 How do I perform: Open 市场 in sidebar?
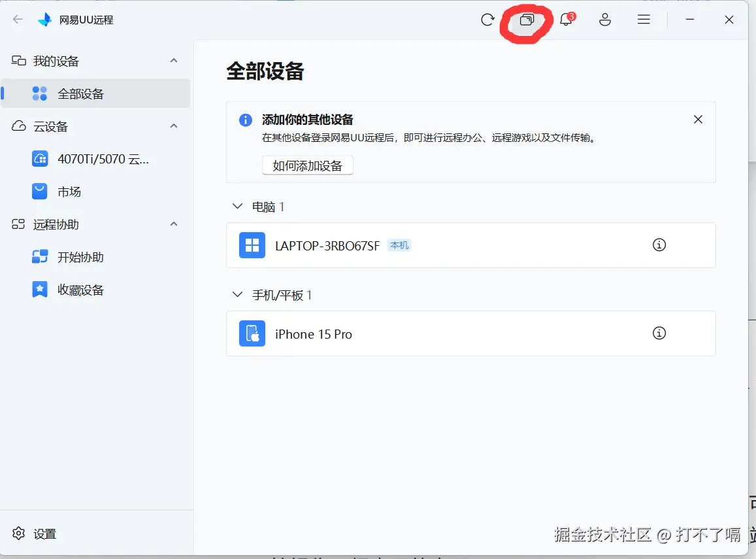(x=95, y=192)
